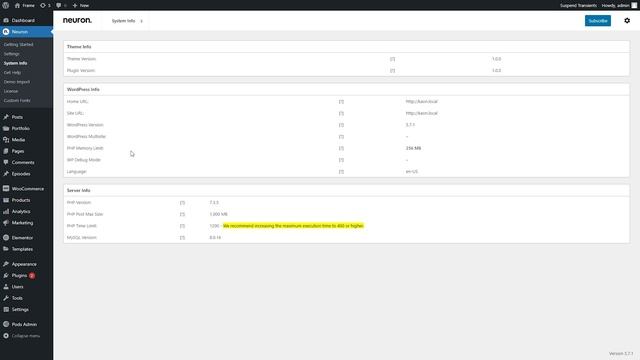The image size is (640, 360).
Task: Click Suspend Transients in admin bar
Action: (x=578, y=5)
